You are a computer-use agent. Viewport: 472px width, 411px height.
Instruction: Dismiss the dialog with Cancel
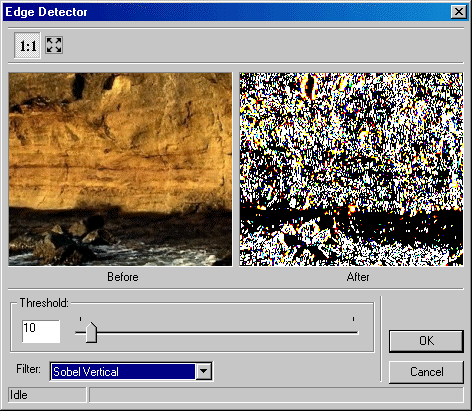(x=426, y=372)
